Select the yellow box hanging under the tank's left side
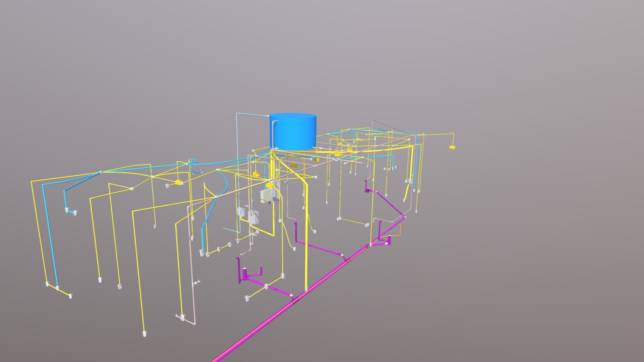Viewport: 644px width, 362px height. 256,174
